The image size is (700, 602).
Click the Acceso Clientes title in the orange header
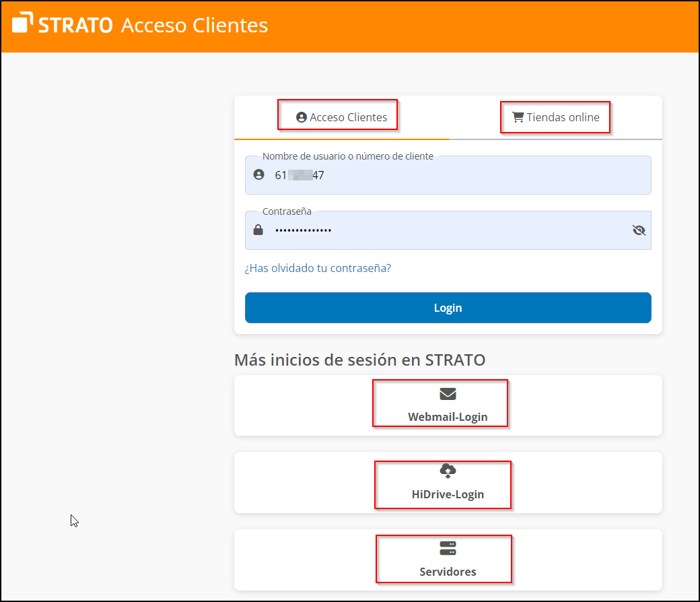(194, 25)
